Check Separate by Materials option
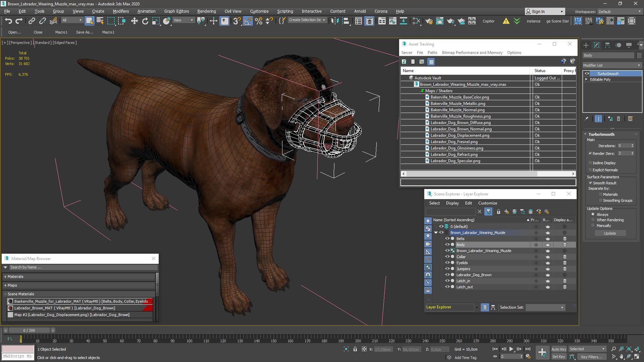This screenshot has width=644, height=362. 601,194
